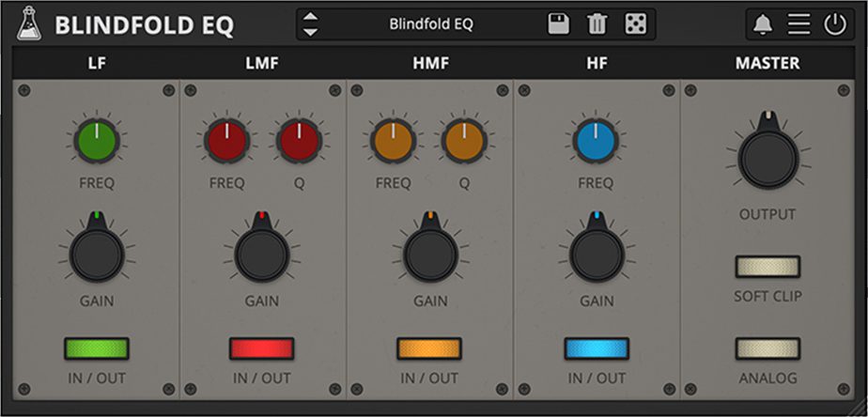Click the green LF FREQ knob
This screenshot has height=417, width=868.
(97, 142)
